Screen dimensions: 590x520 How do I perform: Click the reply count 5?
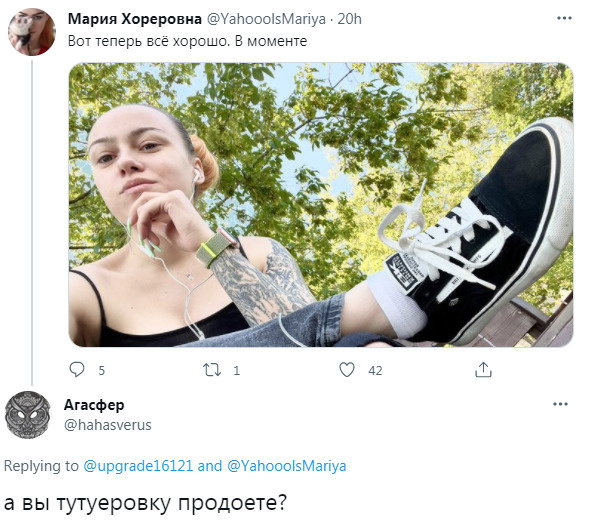coord(102,371)
